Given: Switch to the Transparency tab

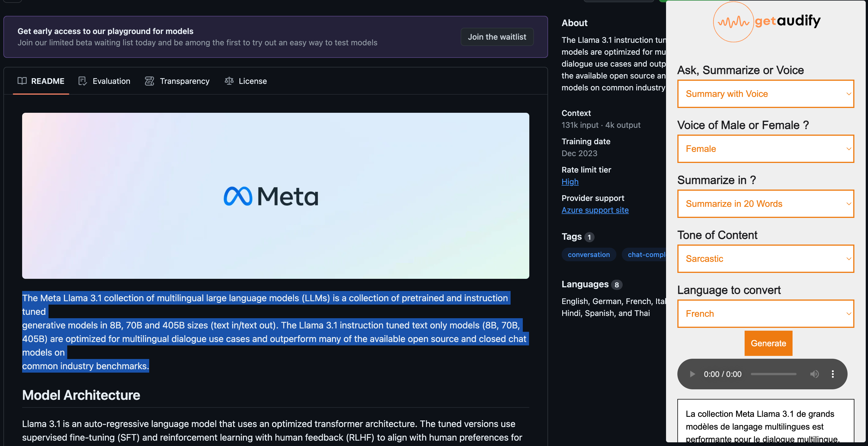Looking at the screenshot, I should pos(177,81).
